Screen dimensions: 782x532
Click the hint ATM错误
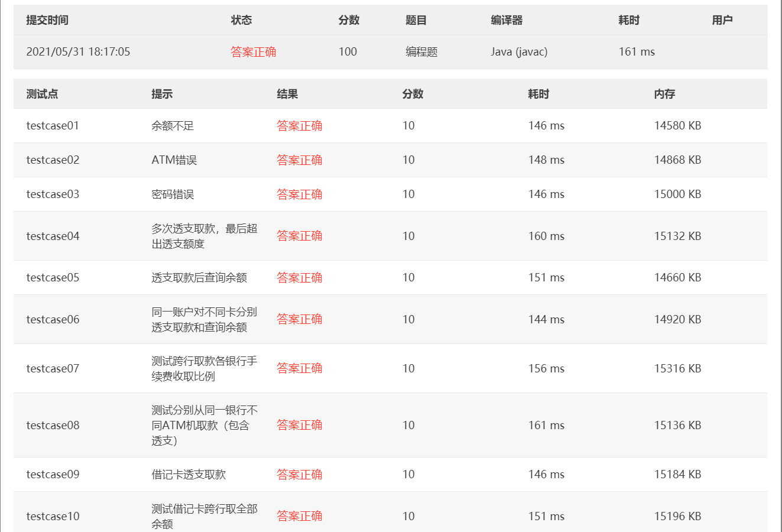(x=174, y=160)
